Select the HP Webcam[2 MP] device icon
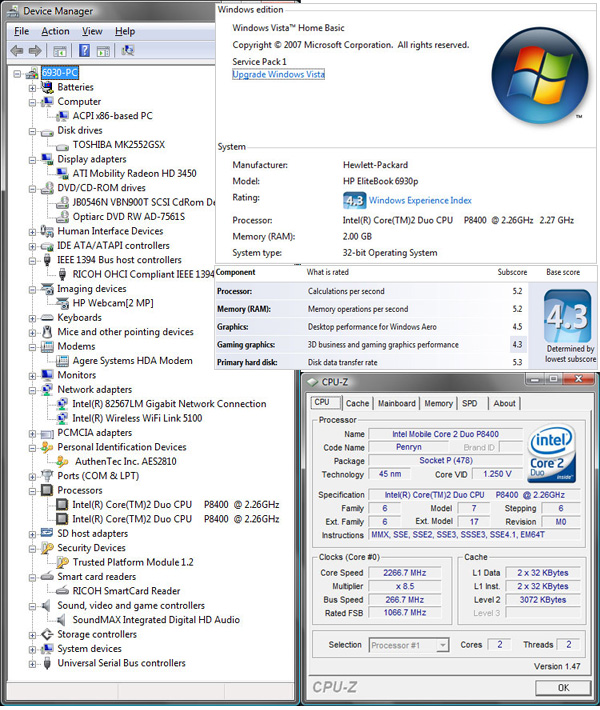The height and width of the screenshot is (710, 600). [x=62, y=303]
